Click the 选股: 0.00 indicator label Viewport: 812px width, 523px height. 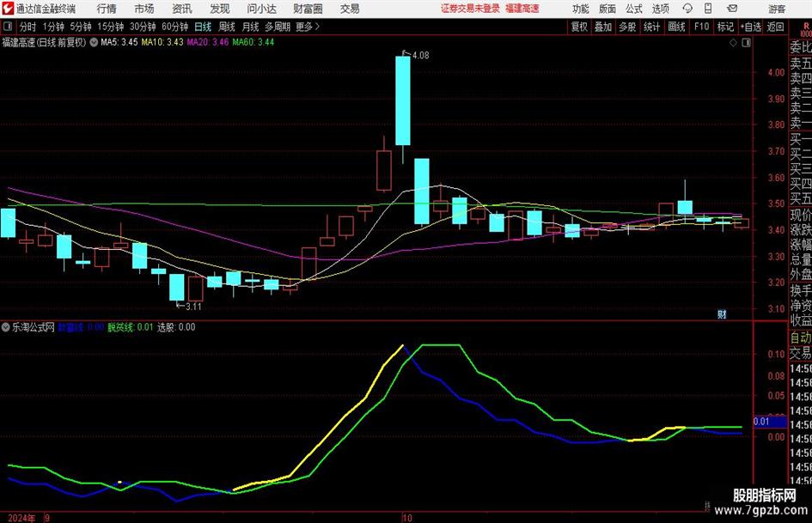tap(176, 327)
